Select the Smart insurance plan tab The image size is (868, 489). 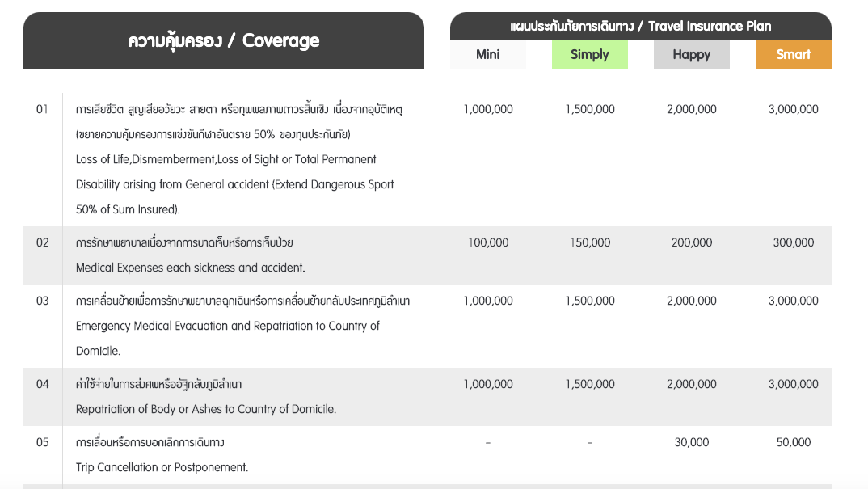coord(793,53)
